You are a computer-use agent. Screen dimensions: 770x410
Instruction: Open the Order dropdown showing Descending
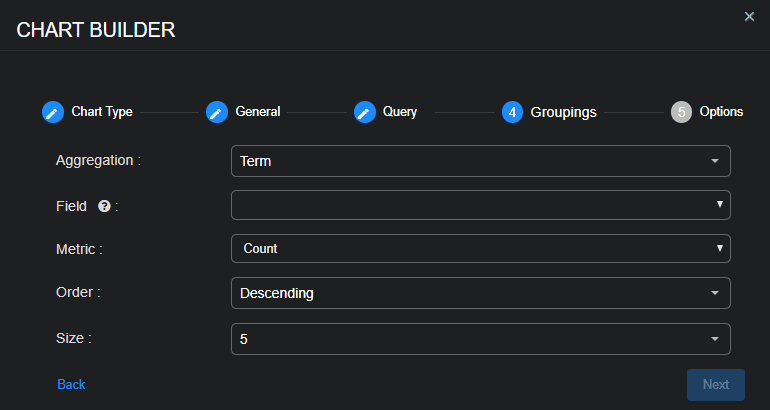tap(480, 293)
